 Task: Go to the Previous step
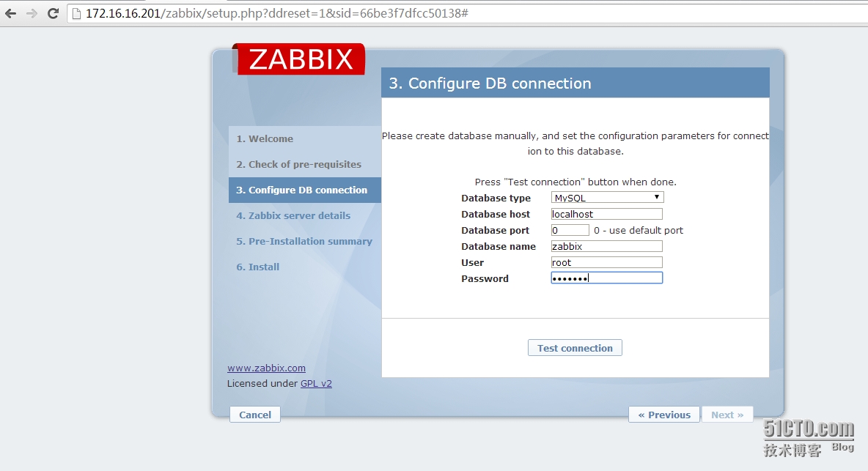point(664,415)
